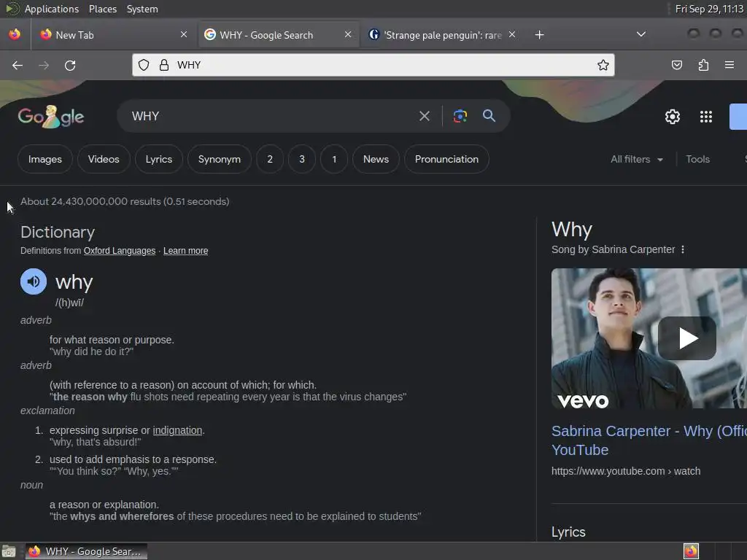Click the magnifying glass search button

pyautogui.click(x=489, y=116)
